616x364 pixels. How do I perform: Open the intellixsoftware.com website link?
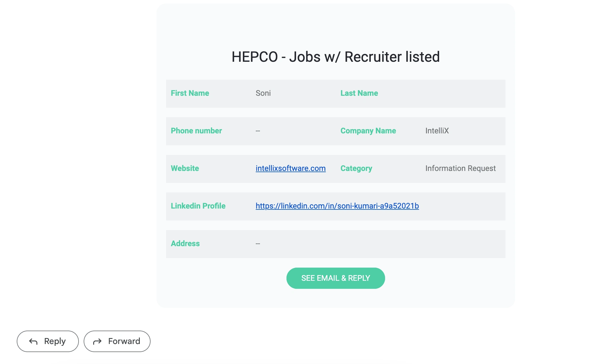point(290,168)
